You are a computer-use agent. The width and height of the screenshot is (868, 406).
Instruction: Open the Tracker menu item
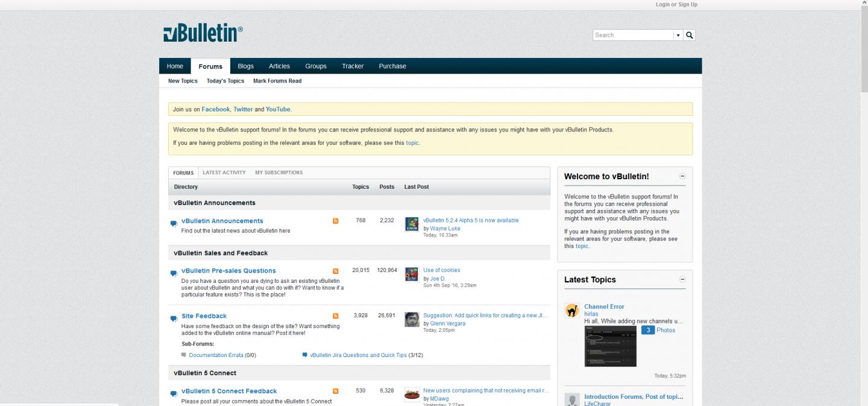[353, 66]
